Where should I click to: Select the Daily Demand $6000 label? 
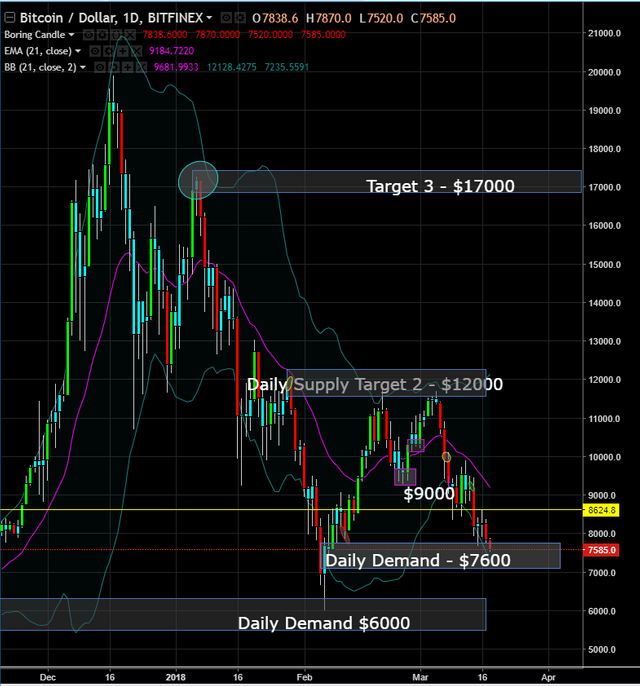click(324, 623)
